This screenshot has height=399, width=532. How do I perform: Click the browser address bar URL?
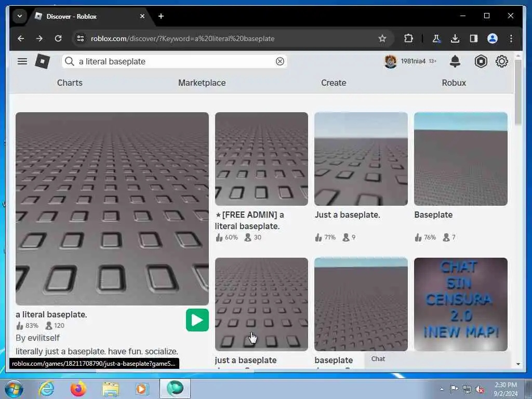(182, 38)
